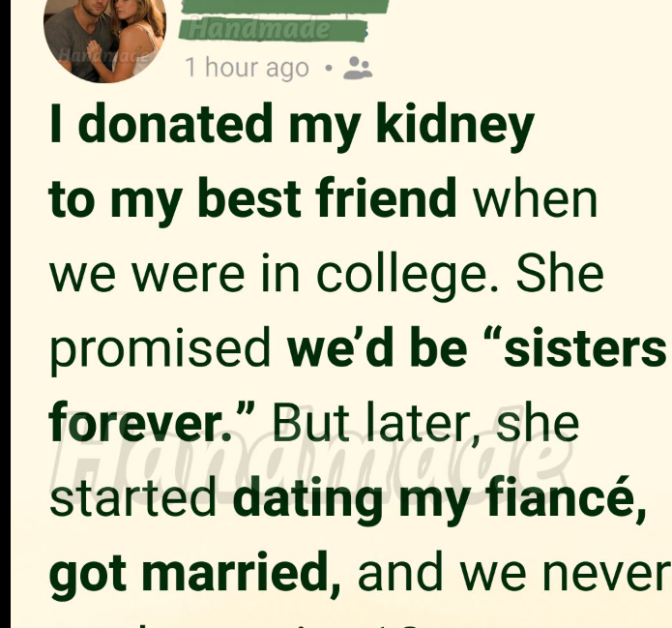Click the line "we were in college. She"

point(326,274)
